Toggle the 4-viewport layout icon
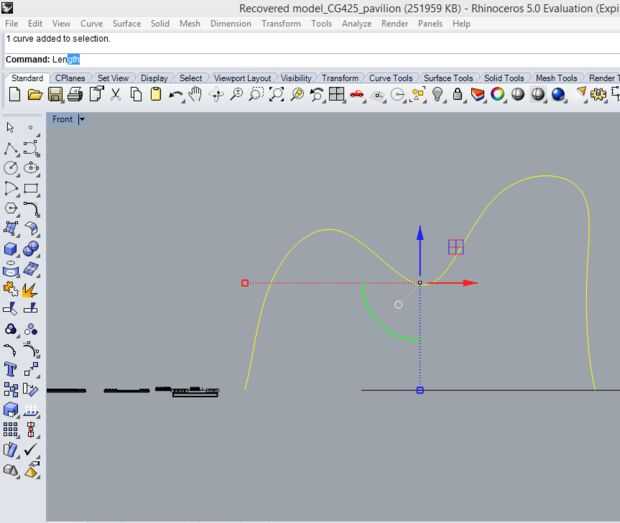The width and height of the screenshot is (620, 523). click(337, 95)
